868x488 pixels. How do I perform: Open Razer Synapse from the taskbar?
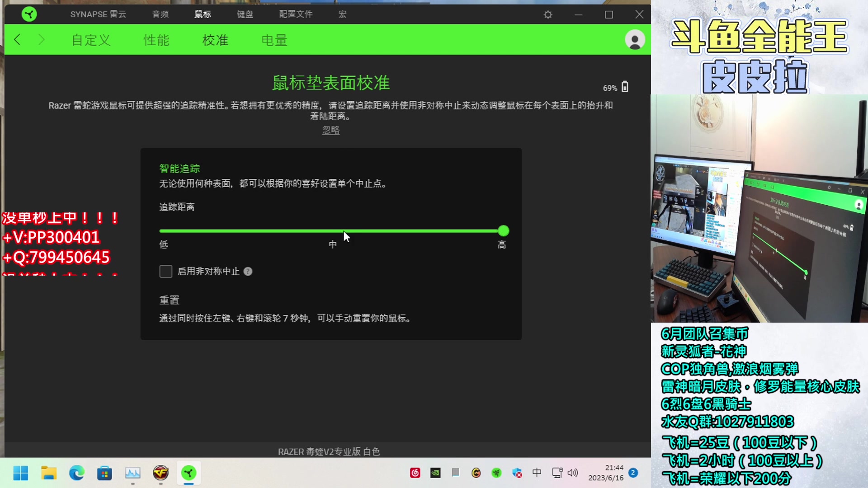[189, 473]
